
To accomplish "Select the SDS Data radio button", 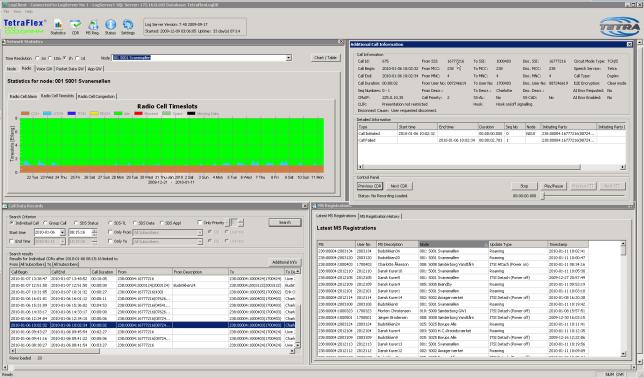I will (135, 223).
